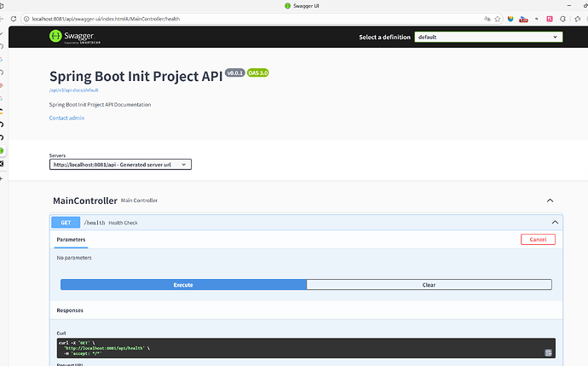588x366 pixels.
Task: Click the 'No parameters' text
Action: [x=74, y=258]
